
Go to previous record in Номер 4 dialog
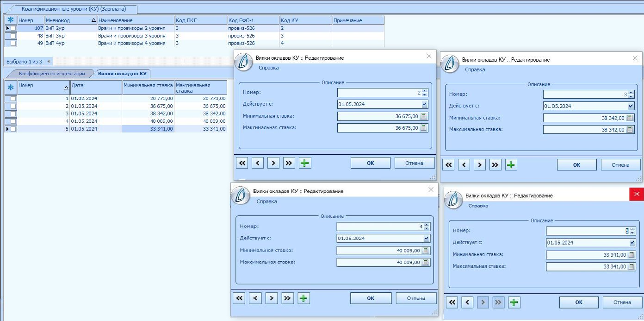click(255, 298)
